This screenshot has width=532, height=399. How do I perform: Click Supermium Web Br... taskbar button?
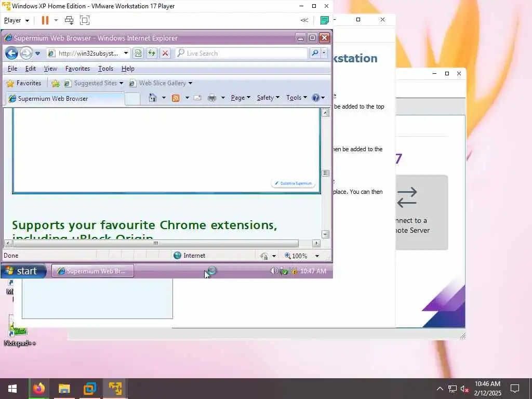[92, 271]
